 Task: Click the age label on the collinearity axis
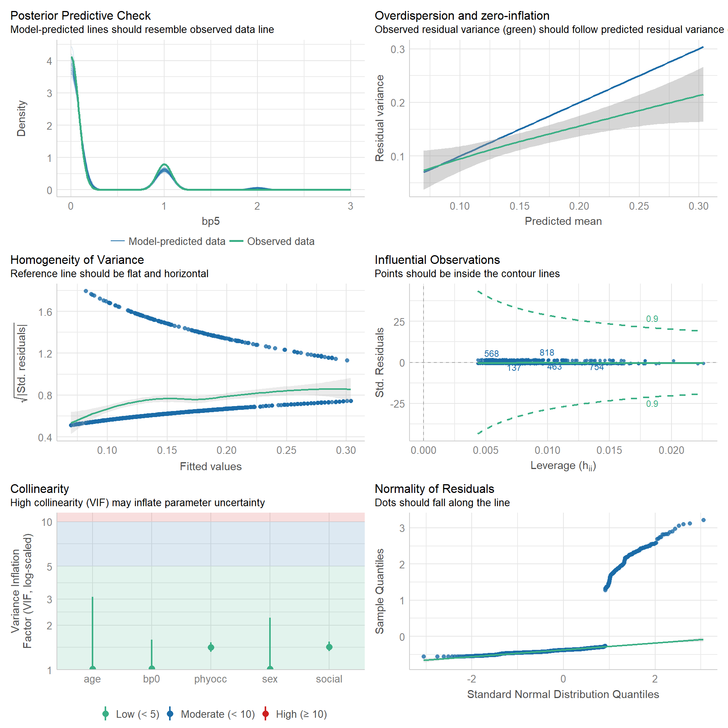(x=92, y=679)
